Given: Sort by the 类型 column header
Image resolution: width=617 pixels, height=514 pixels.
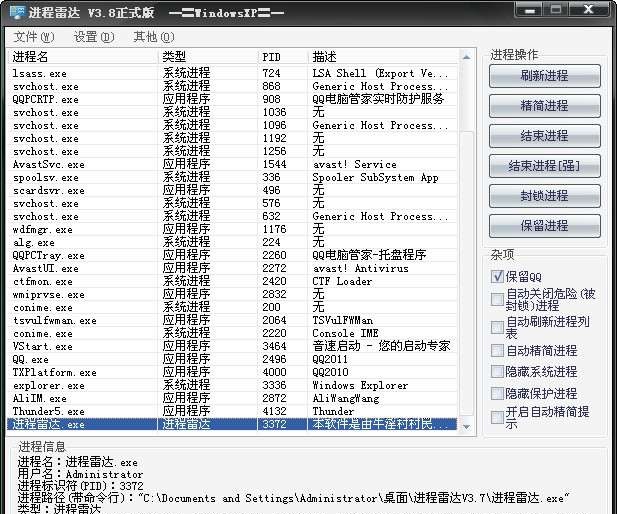Looking at the screenshot, I should (208, 57).
